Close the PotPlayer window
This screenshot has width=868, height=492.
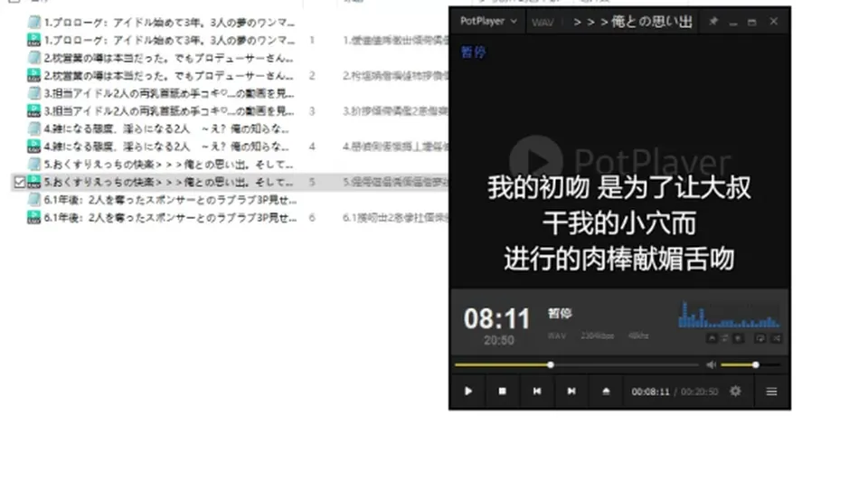coord(774,22)
